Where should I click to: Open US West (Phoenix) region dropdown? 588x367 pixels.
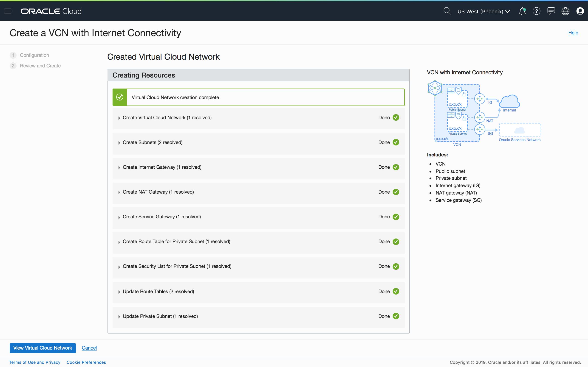(x=483, y=11)
